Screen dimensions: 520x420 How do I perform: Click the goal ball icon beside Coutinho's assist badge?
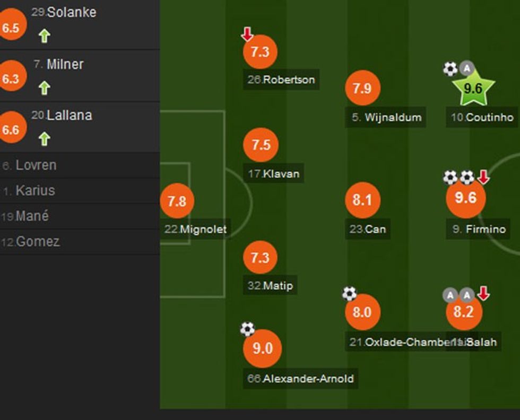(450, 68)
